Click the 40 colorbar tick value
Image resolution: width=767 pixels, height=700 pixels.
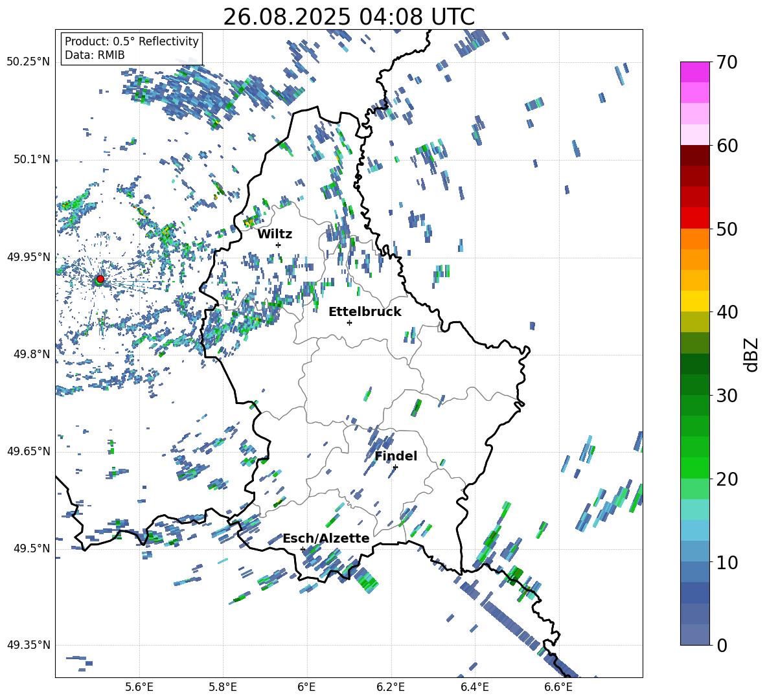coord(727,312)
